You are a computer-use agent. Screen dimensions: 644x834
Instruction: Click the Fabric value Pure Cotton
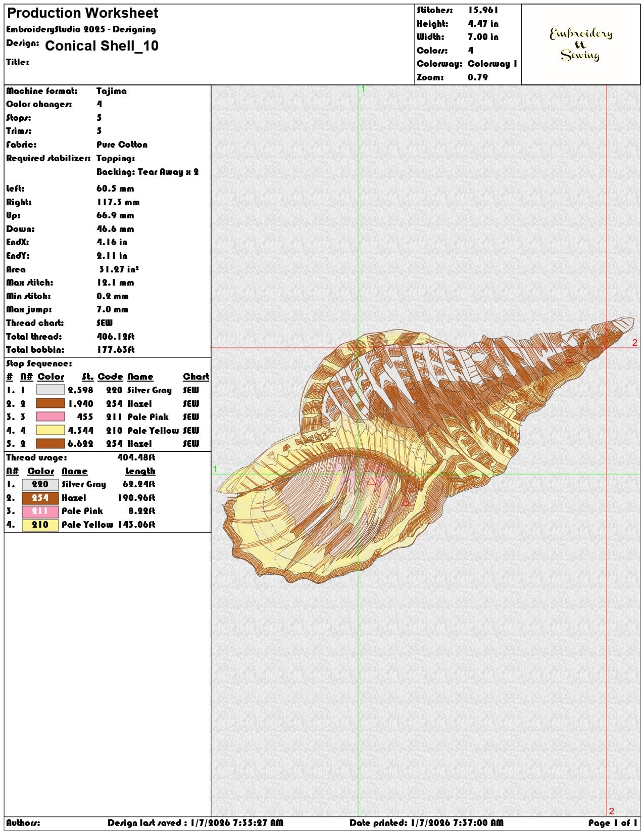122,145
